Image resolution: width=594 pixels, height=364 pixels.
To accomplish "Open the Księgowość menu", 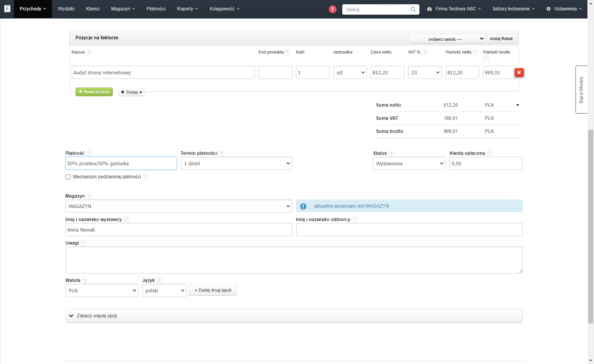I will click(225, 9).
